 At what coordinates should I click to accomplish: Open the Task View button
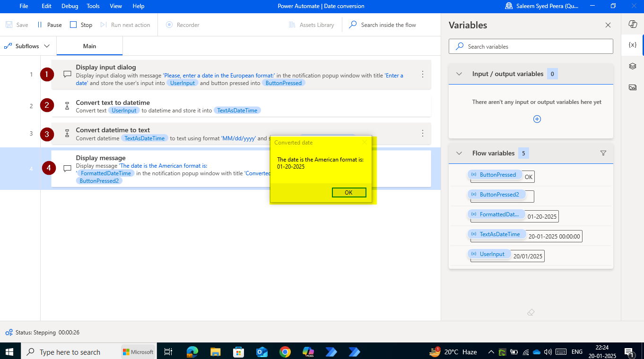[168, 351]
